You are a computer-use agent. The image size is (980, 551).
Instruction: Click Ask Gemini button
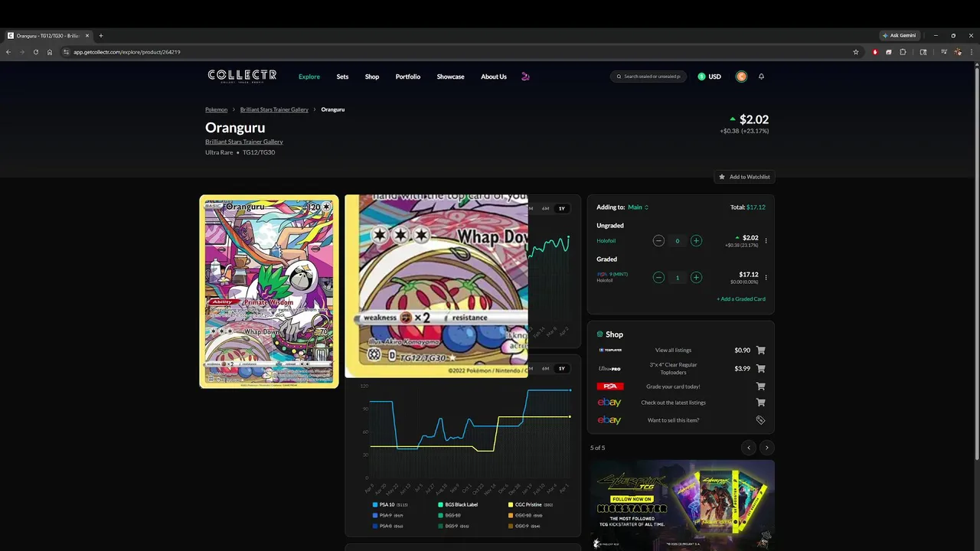900,35
